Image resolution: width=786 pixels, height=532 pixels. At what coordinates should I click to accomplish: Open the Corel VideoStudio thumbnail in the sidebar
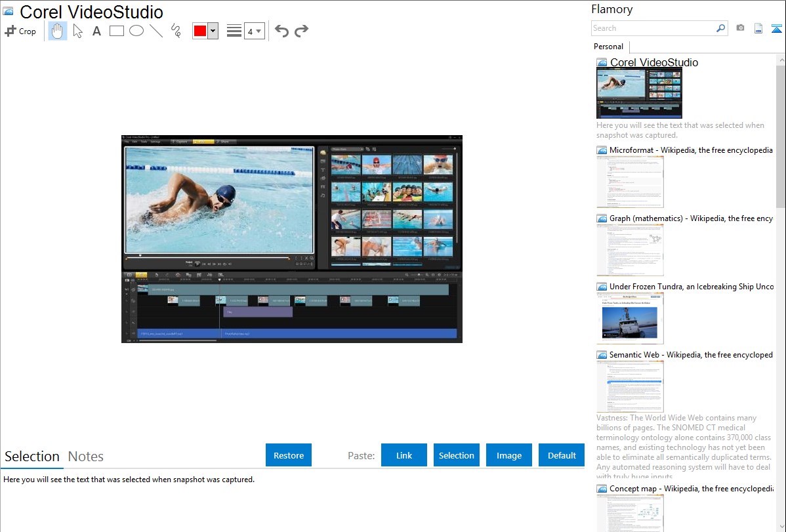pyautogui.click(x=639, y=93)
